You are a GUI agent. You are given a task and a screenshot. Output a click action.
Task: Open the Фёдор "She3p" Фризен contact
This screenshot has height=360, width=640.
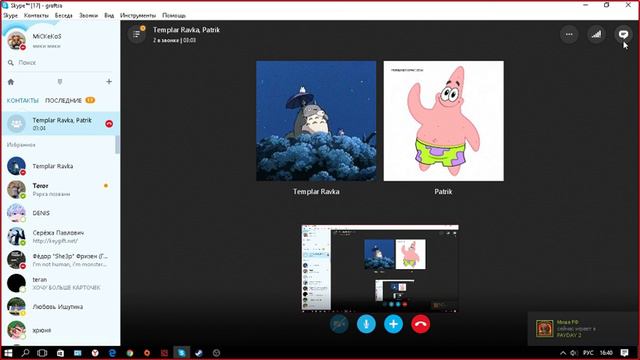click(60, 260)
